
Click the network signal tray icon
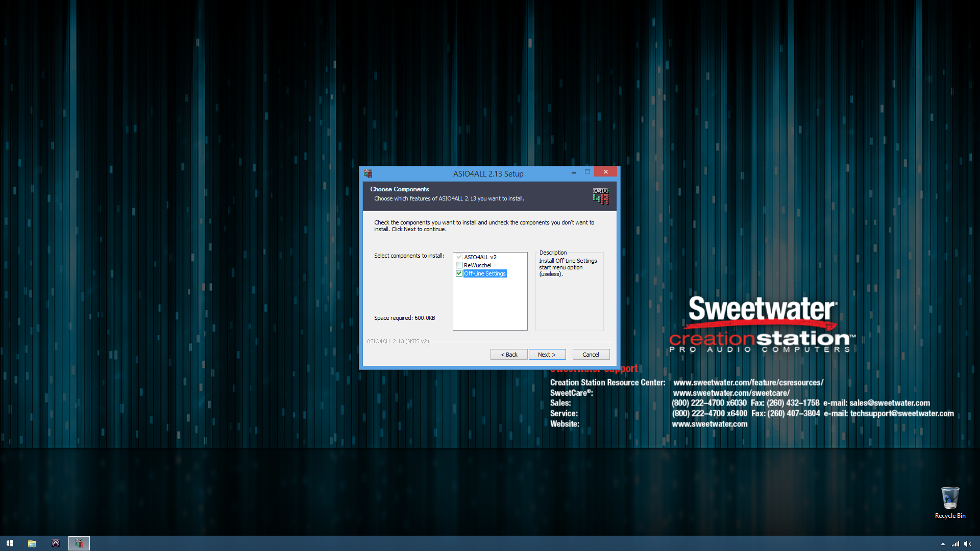click(955, 544)
